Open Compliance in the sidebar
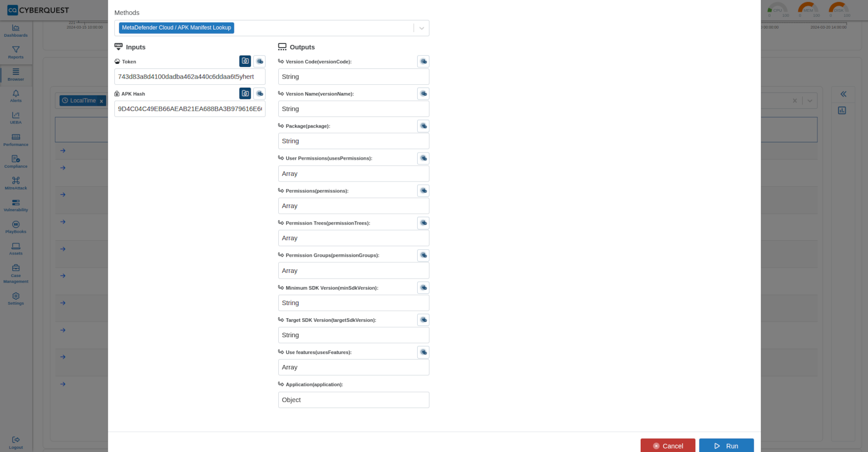 pos(16,162)
